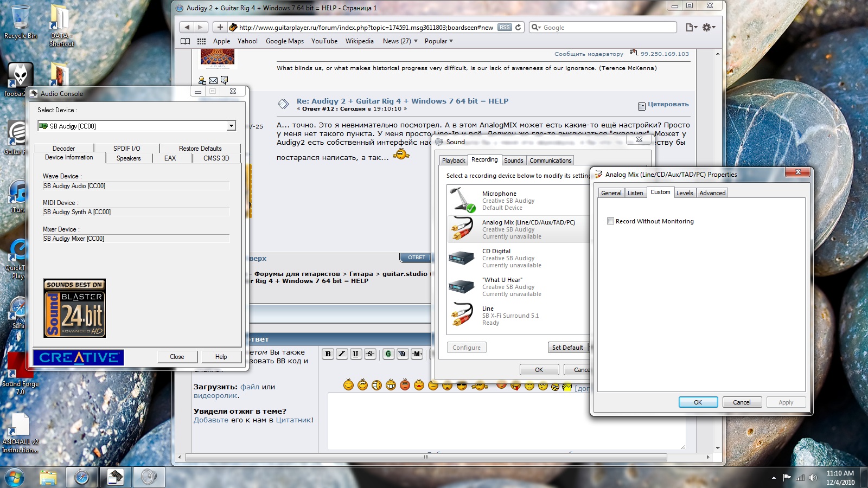Open Google search field magnifier dropdown
Viewport: 868px width, 488px height.
[x=536, y=27]
